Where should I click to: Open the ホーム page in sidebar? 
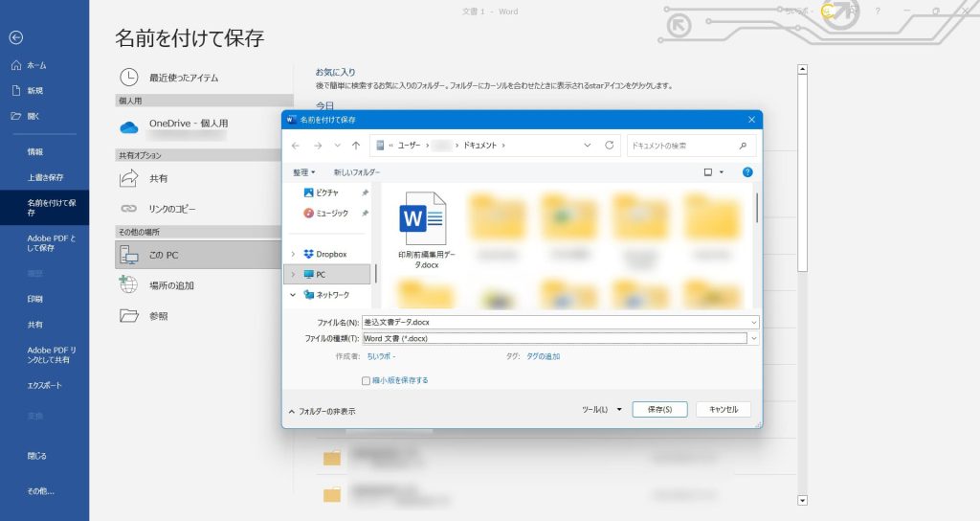pos(29,65)
